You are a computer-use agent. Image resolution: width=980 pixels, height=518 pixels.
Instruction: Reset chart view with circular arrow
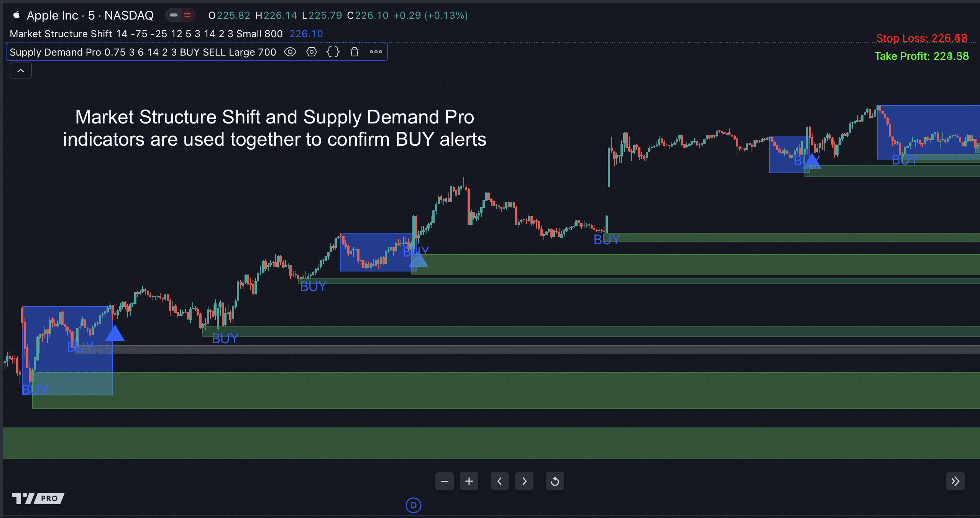(x=555, y=481)
